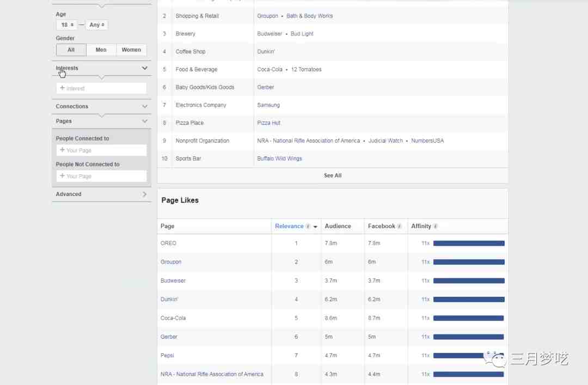Select Women in the Gender filter
Image resolution: width=588 pixels, height=385 pixels.
coord(131,50)
